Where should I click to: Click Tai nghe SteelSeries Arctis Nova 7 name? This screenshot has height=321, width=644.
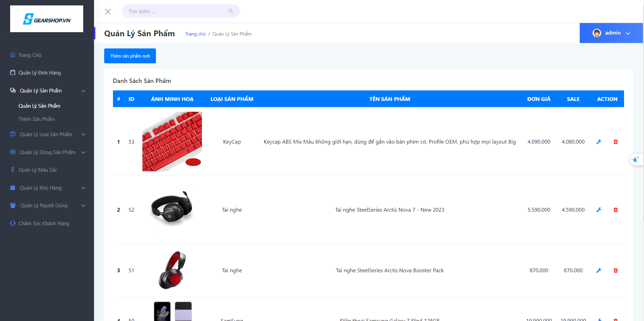(390, 210)
